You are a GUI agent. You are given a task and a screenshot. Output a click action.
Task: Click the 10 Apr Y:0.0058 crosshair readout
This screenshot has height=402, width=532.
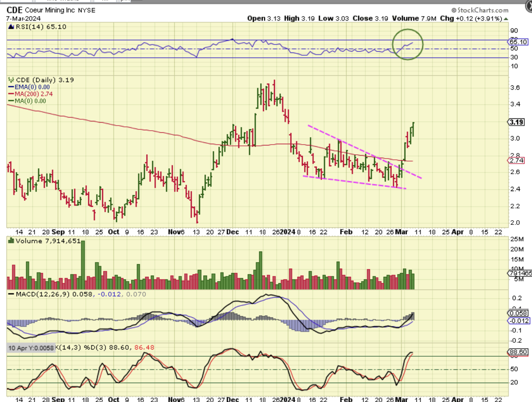click(x=32, y=347)
